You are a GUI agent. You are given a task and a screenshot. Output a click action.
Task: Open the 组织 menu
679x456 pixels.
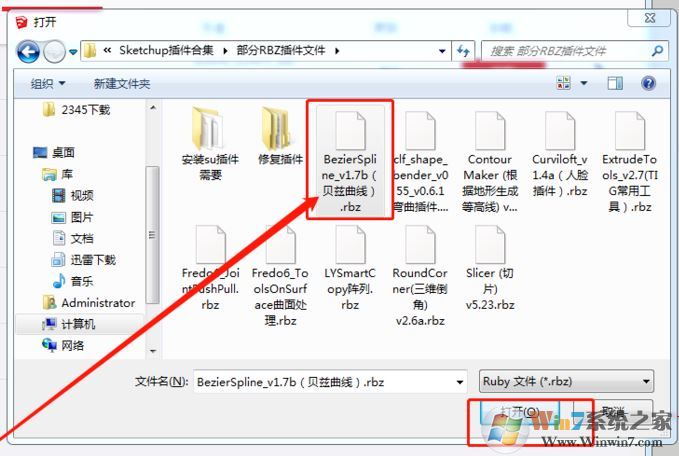[x=48, y=83]
